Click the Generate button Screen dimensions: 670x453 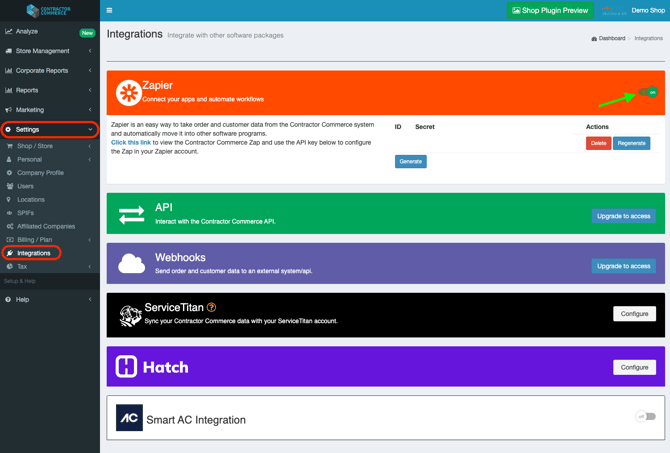pyautogui.click(x=410, y=161)
